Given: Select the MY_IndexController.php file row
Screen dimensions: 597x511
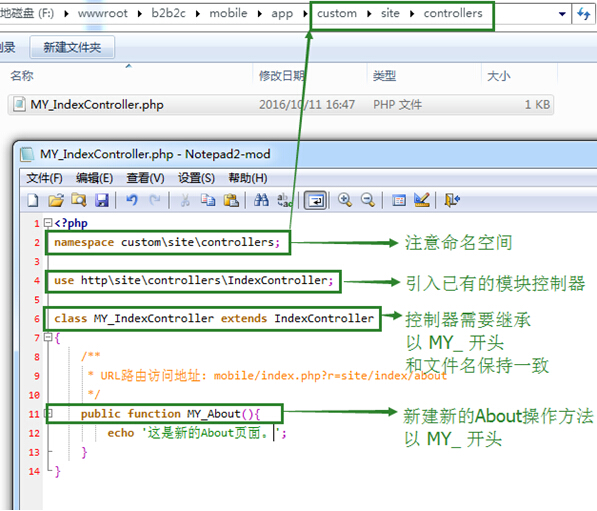Looking at the screenshot, I should (x=281, y=105).
